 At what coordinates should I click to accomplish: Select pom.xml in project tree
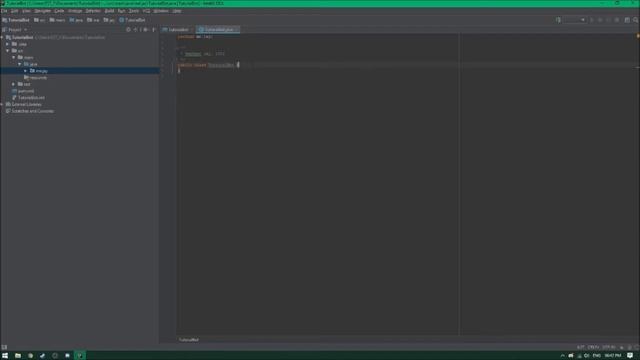pyautogui.click(x=23, y=91)
